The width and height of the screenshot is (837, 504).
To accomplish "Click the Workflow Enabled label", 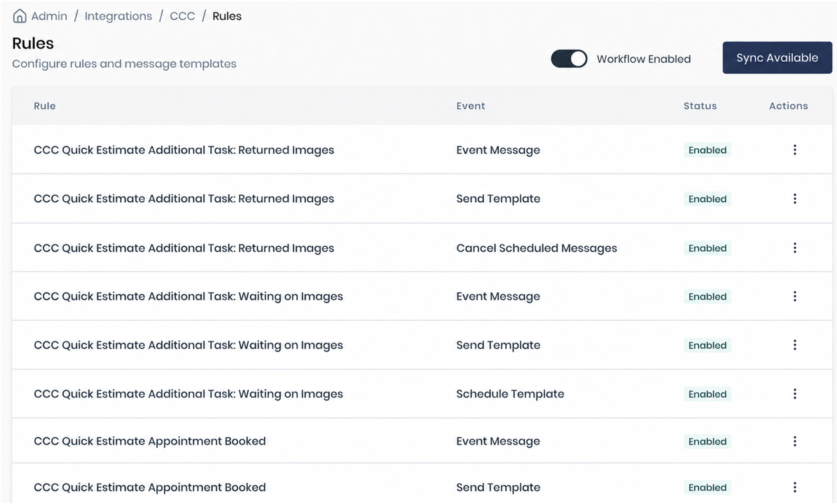I will [x=644, y=59].
